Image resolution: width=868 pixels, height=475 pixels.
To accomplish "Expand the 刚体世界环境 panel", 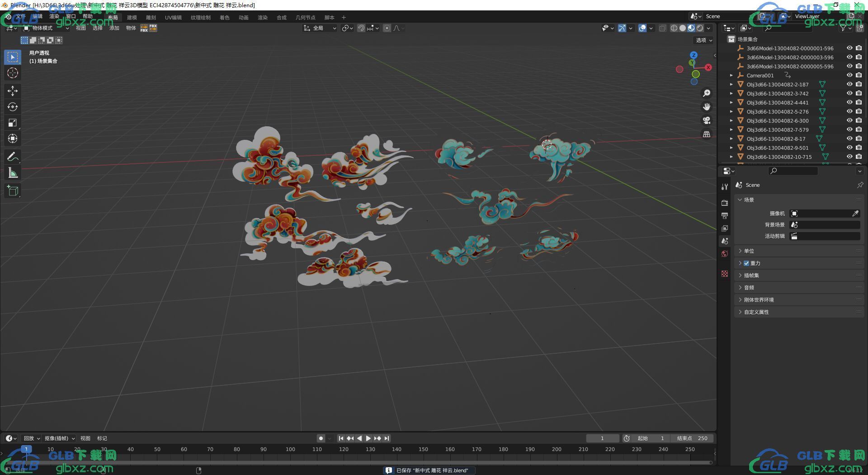I will [799, 300].
